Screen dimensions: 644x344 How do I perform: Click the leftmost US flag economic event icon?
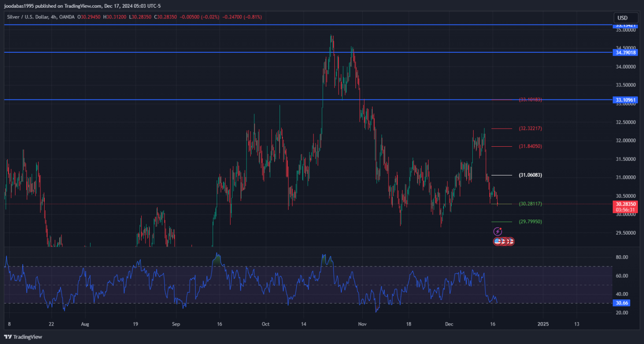coord(498,241)
